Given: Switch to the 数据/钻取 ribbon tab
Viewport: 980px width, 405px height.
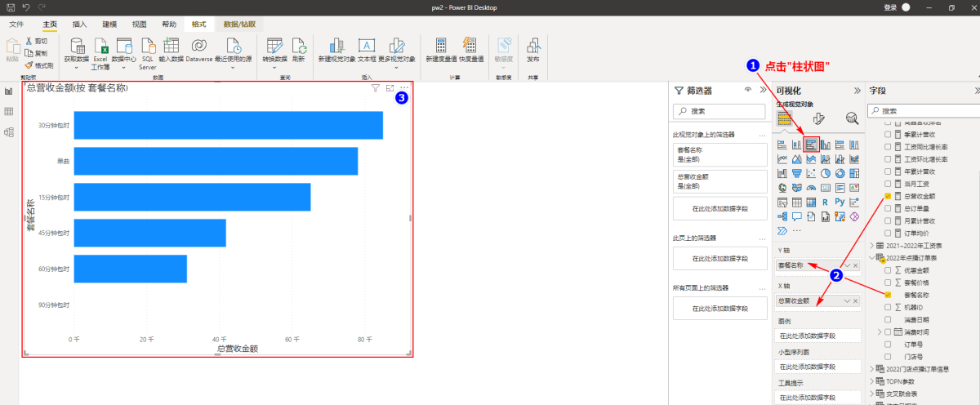Looking at the screenshot, I should pos(238,24).
